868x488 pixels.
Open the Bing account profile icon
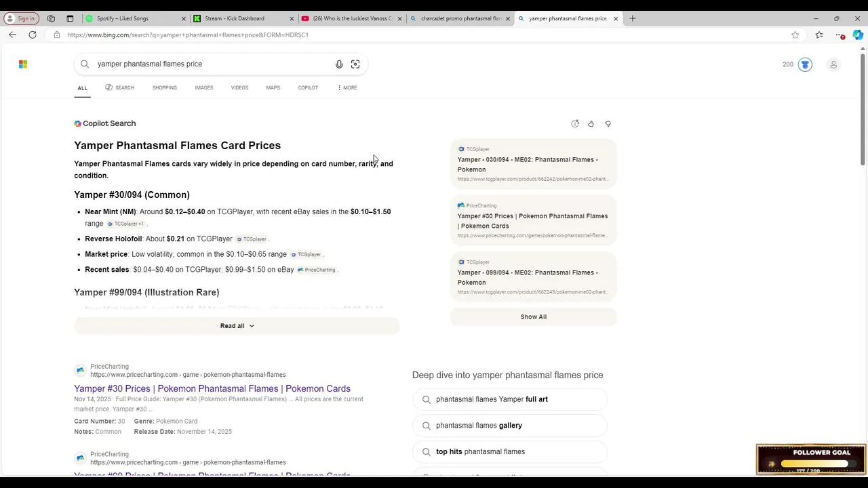(x=833, y=64)
